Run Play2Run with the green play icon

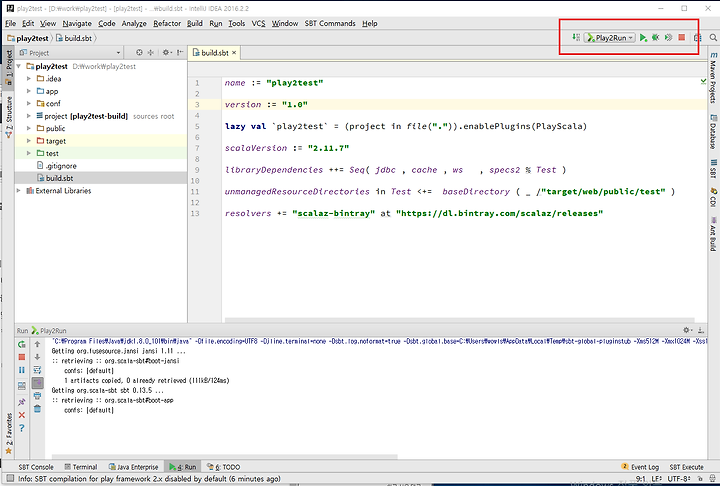coord(643,38)
